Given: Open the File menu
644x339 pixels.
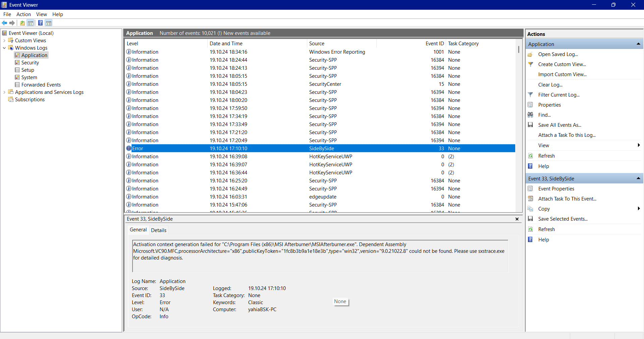Looking at the screenshot, I should pos(7,14).
